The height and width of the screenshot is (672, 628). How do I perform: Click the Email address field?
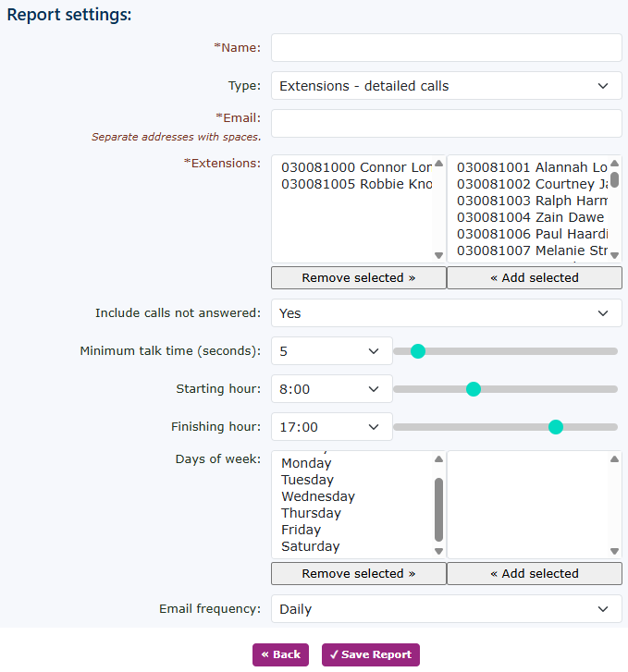(x=446, y=123)
